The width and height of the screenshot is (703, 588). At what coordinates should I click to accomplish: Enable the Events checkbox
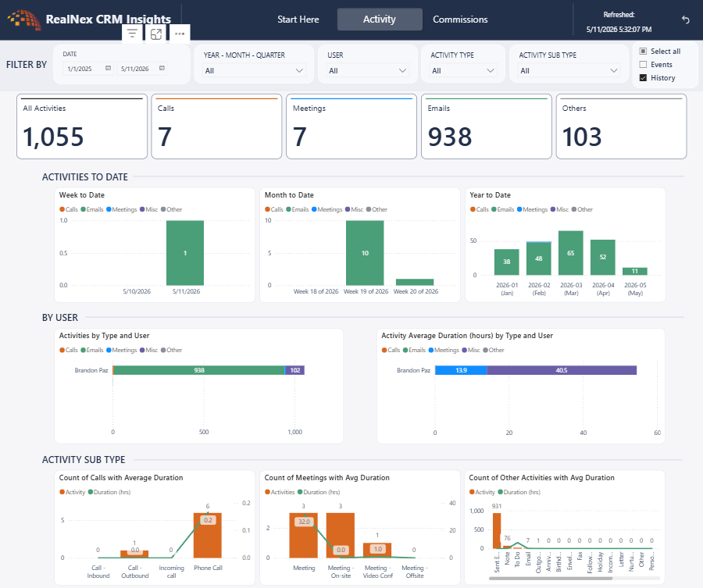click(x=643, y=65)
